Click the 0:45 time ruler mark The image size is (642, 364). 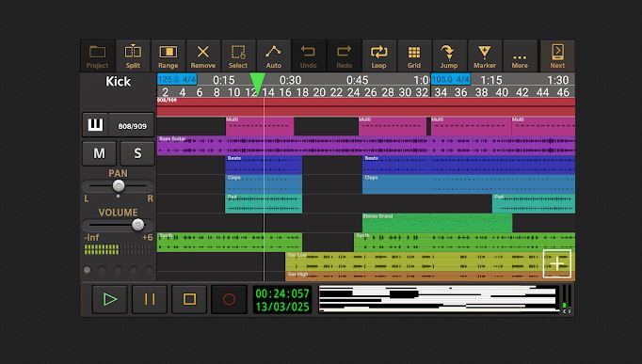pos(357,80)
